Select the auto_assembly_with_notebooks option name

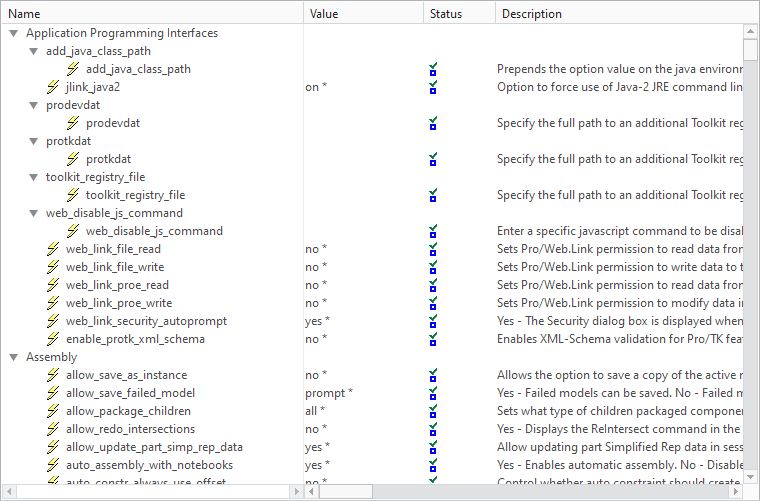[x=149, y=465]
